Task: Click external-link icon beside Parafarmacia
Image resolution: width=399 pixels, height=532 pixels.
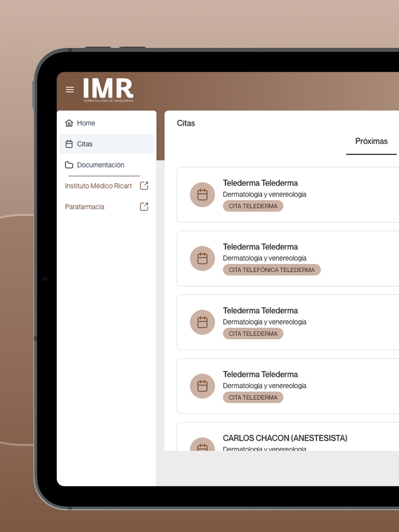Action: pyautogui.click(x=144, y=207)
